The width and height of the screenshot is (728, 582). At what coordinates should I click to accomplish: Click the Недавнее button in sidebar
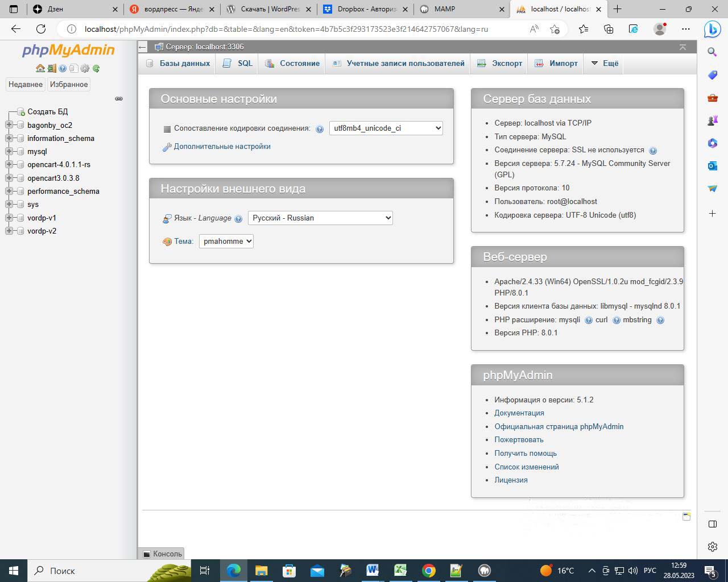(26, 84)
